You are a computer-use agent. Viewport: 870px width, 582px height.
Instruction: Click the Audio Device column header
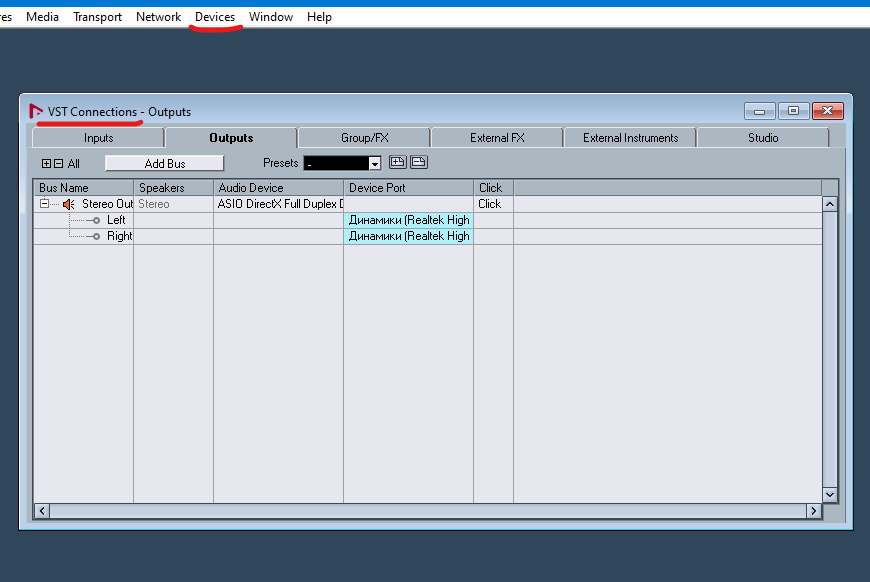pyautogui.click(x=279, y=188)
